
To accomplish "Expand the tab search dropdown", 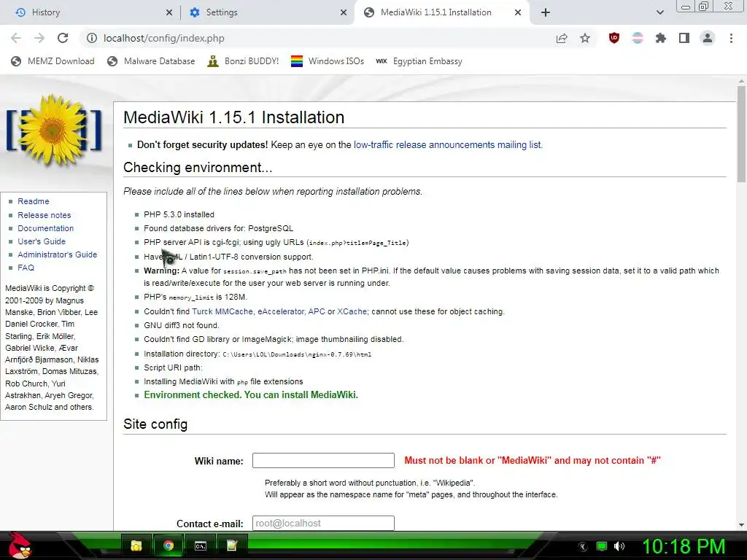I will pyautogui.click(x=659, y=12).
